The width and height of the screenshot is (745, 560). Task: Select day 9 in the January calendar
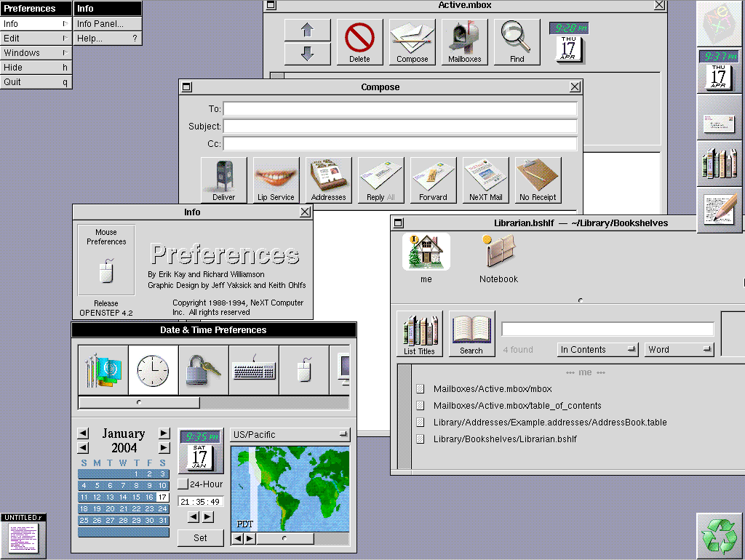(x=149, y=485)
